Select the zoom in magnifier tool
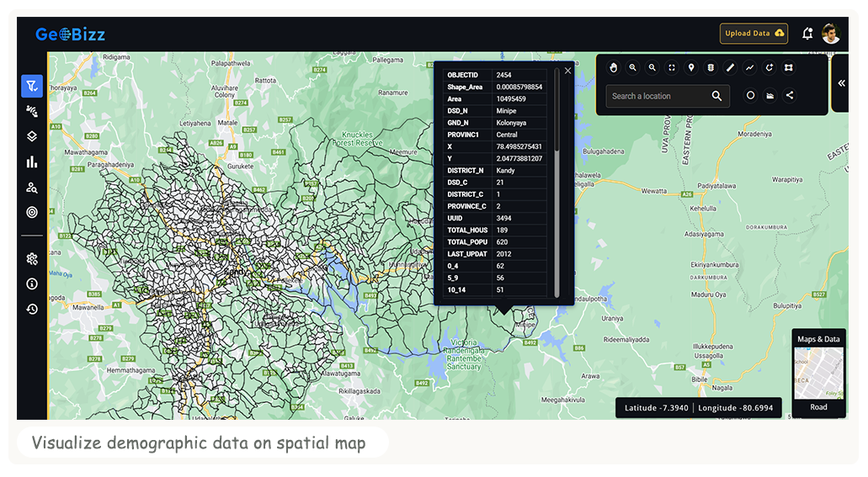This screenshot has height=477, width=868. point(633,67)
